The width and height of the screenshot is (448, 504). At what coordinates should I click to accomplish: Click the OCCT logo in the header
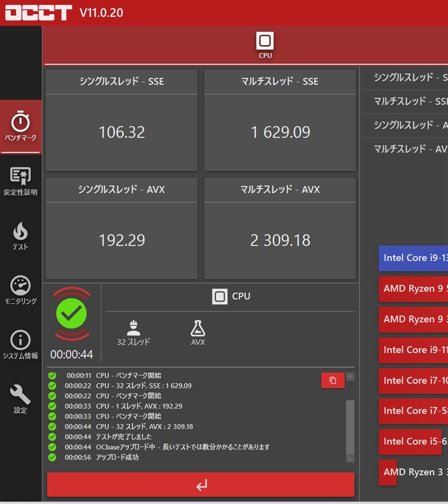(38, 13)
